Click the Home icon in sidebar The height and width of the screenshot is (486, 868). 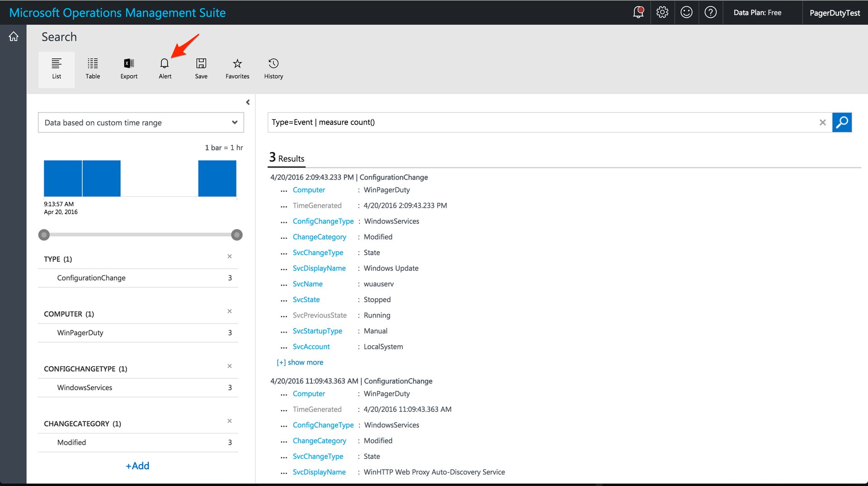[14, 37]
